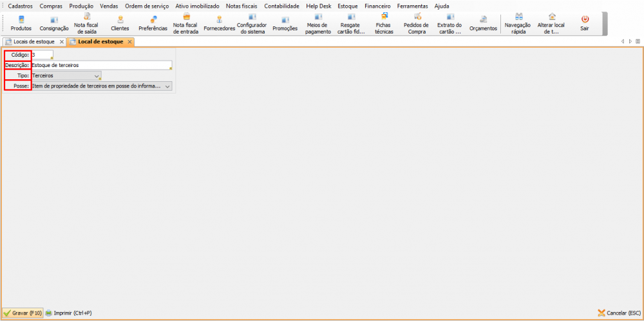Open the Produtos toolbar icon

click(x=21, y=23)
